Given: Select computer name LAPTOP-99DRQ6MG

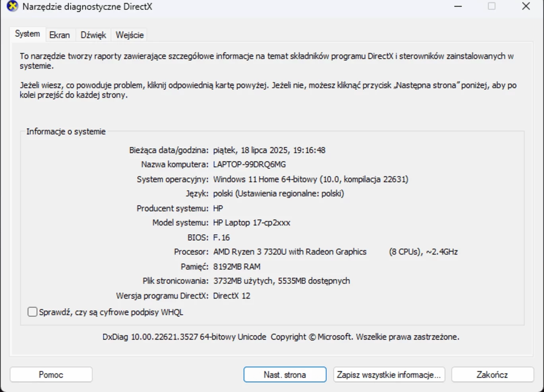Looking at the screenshot, I should 249,164.
